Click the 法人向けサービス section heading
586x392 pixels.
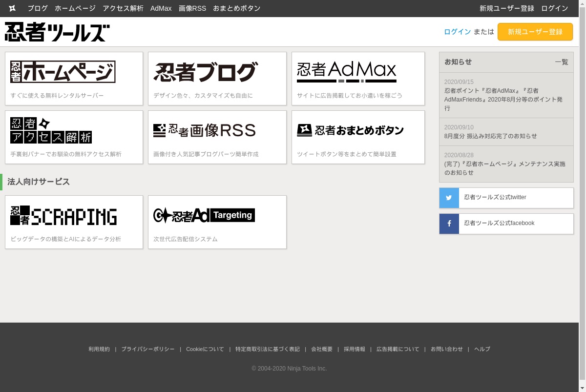[x=39, y=182]
